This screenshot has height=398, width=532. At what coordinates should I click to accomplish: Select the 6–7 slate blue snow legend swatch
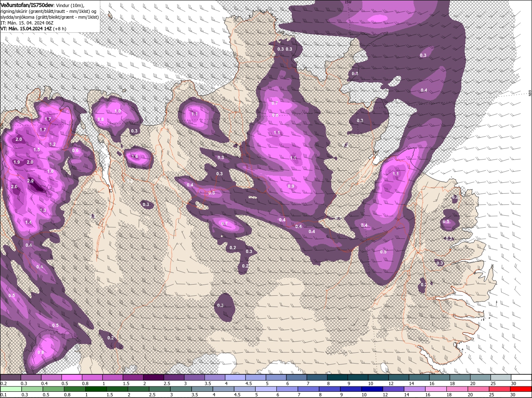[296, 377]
